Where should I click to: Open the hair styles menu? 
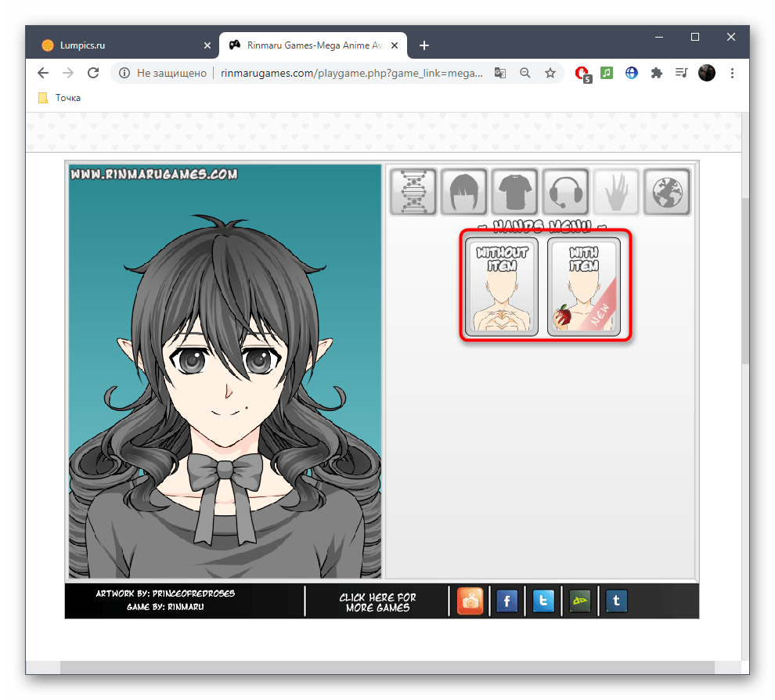click(464, 192)
